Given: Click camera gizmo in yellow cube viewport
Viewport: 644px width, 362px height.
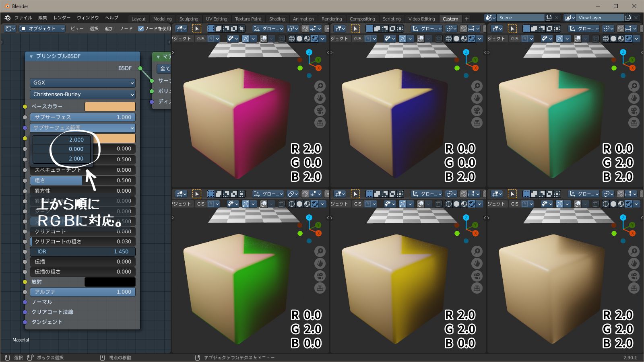Looking at the screenshot, I should tap(477, 276).
